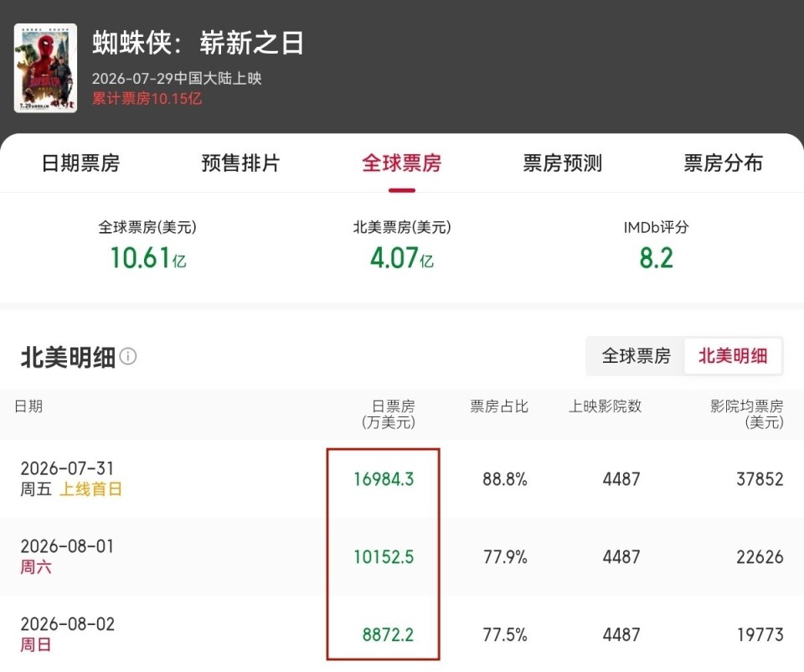Click the IMDb评分 label
Viewport: 804px width, 672px height.
click(x=656, y=227)
